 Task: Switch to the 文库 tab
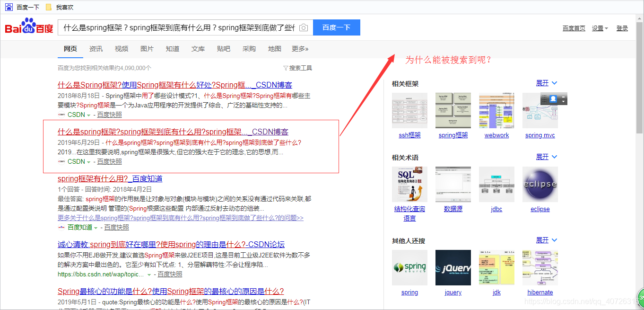click(x=198, y=49)
